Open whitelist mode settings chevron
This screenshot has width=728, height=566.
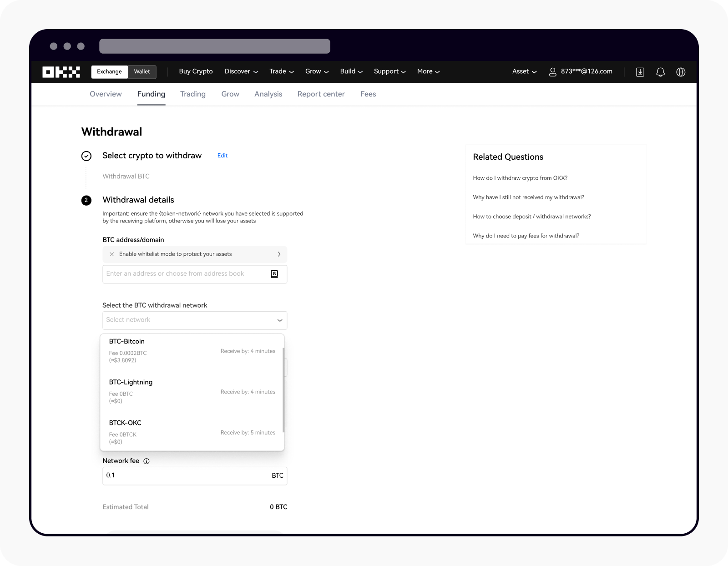coord(279,254)
